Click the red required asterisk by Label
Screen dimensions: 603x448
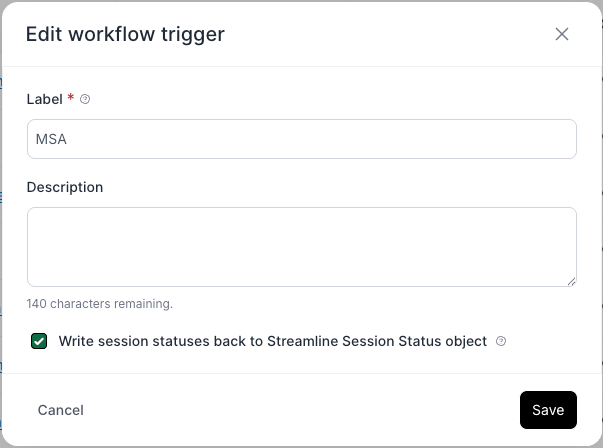[70, 99]
